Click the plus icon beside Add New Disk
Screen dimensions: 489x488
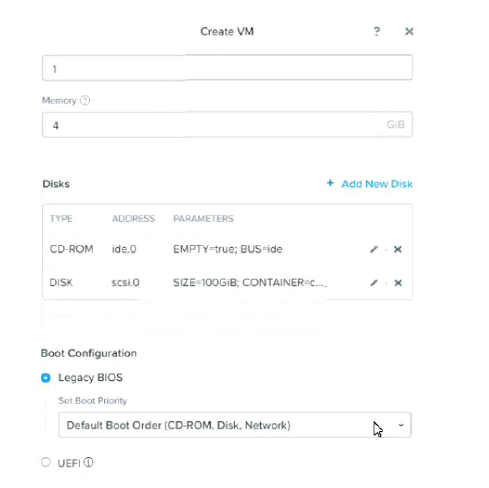(330, 183)
